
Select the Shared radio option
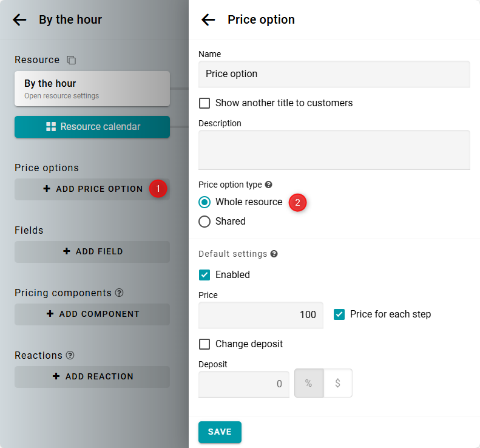(205, 222)
